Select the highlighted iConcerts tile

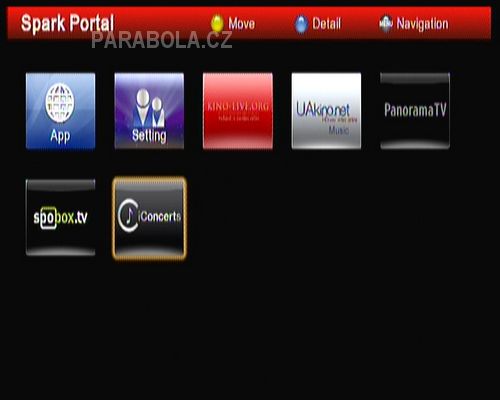(149, 218)
